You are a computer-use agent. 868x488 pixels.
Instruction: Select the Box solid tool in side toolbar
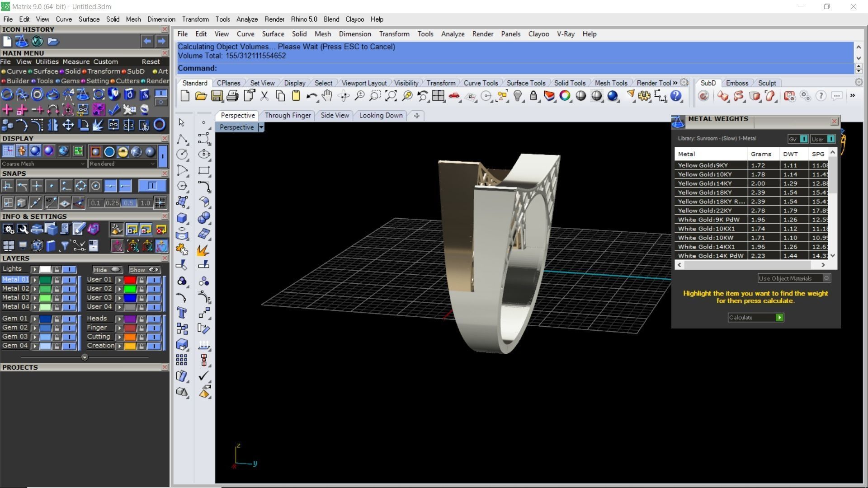182,218
